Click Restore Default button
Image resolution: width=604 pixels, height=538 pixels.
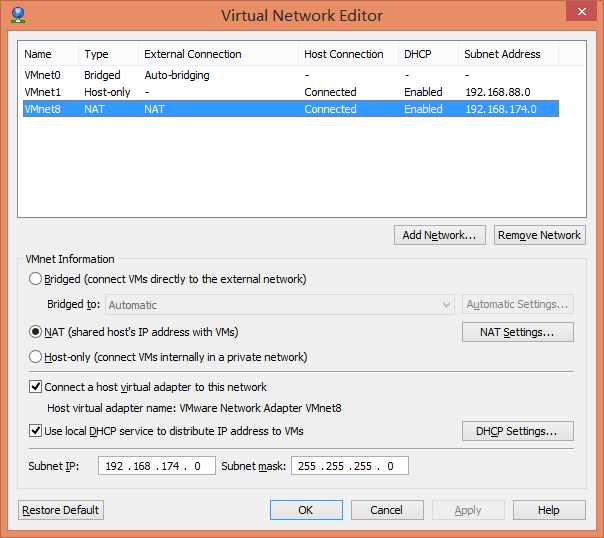coord(61,510)
